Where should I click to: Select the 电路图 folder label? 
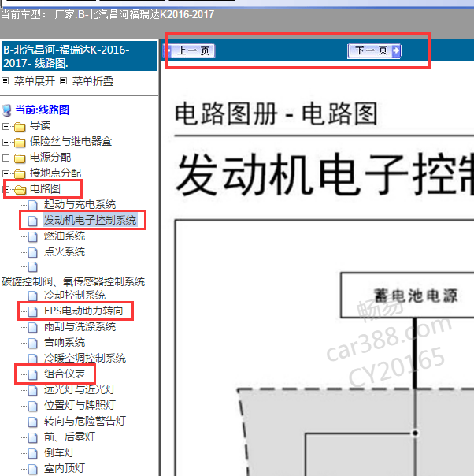point(45,189)
